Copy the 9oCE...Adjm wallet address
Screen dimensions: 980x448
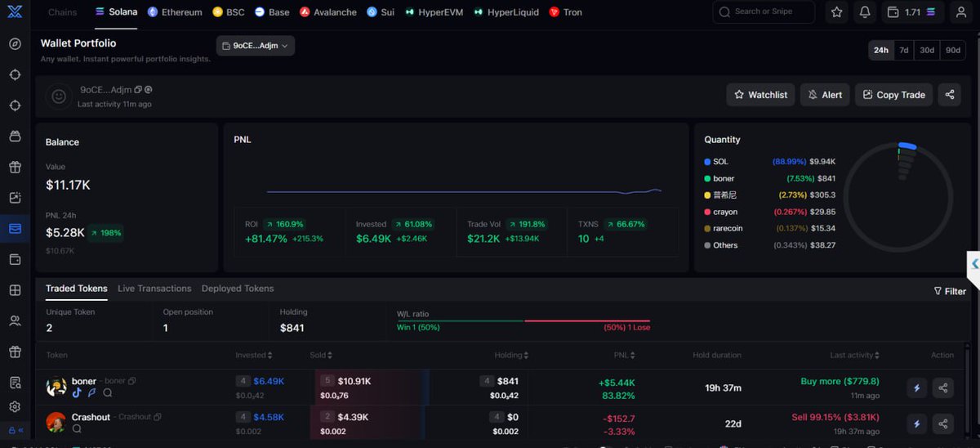(138, 90)
